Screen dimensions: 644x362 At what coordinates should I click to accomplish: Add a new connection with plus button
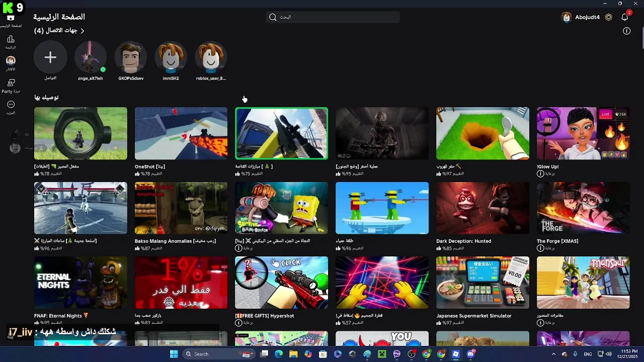(x=50, y=57)
